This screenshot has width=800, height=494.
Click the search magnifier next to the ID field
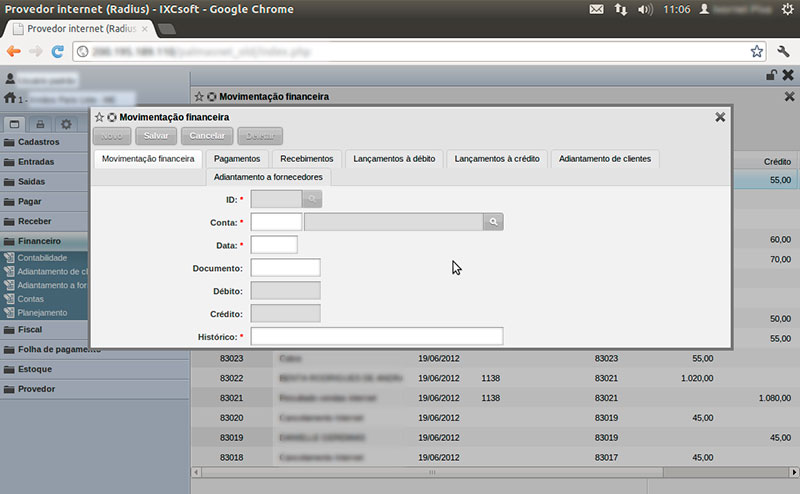pyautogui.click(x=312, y=199)
